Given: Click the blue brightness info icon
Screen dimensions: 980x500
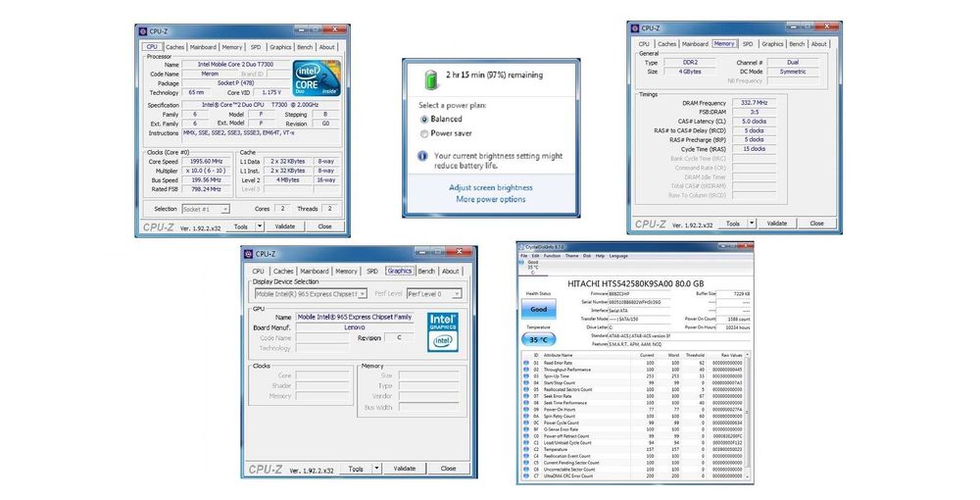Looking at the screenshot, I should click(422, 156).
